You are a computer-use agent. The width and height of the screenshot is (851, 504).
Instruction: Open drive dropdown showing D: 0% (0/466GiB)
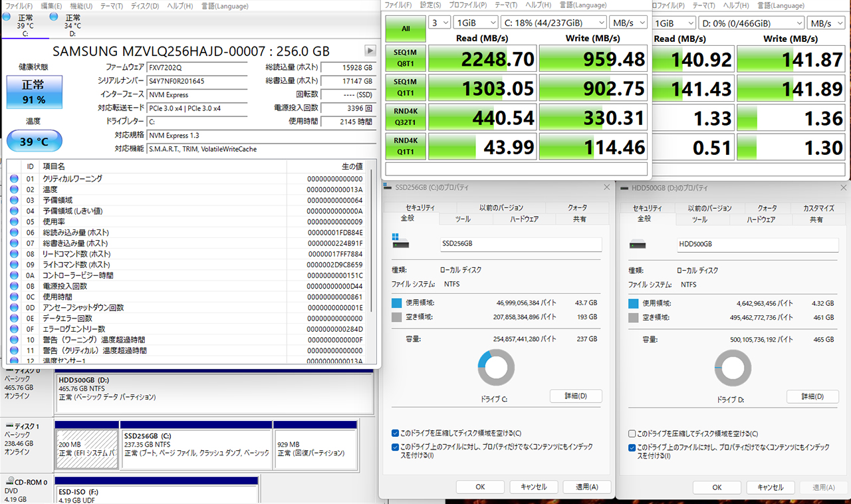point(751,23)
